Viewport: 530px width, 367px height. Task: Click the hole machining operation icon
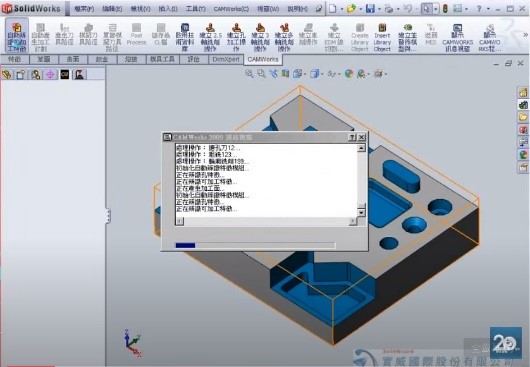coord(236,37)
